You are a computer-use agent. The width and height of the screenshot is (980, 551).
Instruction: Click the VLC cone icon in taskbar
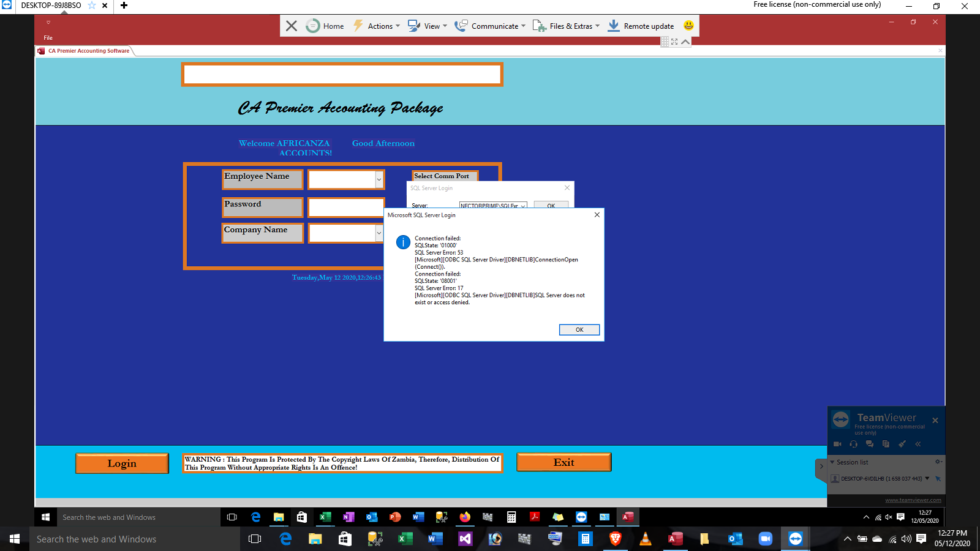[645, 539]
